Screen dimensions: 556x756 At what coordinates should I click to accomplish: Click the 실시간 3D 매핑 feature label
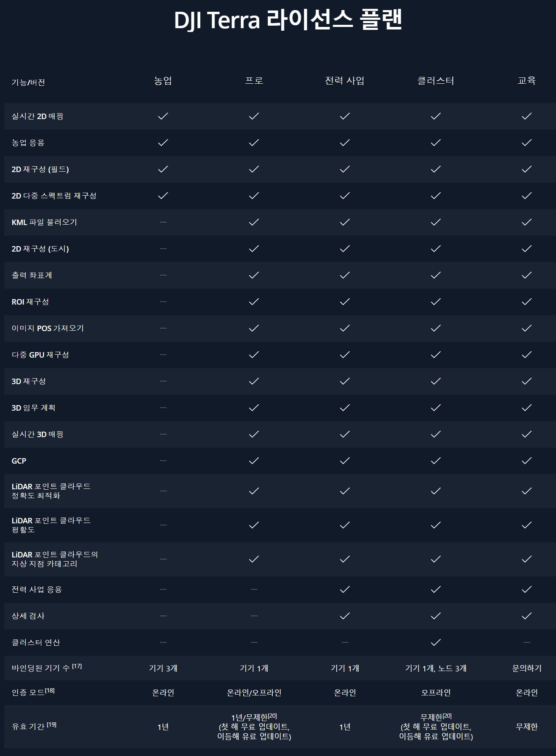tap(37, 434)
